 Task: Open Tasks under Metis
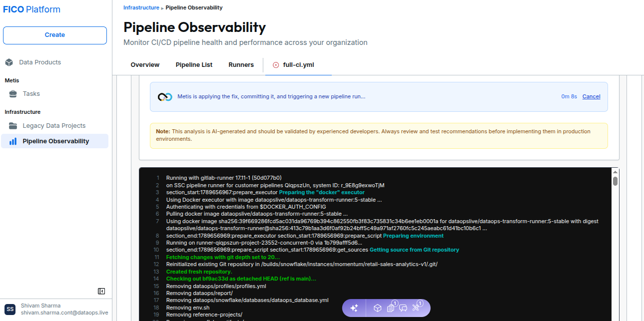(x=31, y=94)
